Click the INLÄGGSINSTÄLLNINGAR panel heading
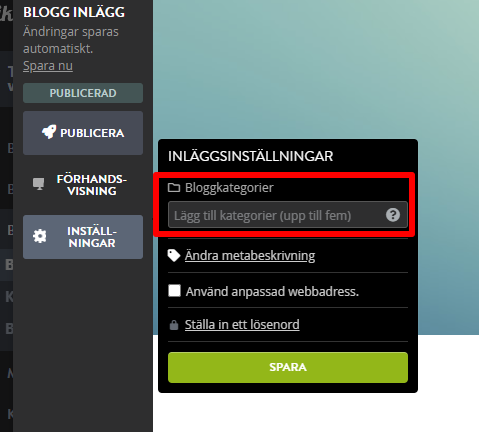Image resolution: width=479 pixels, height=432 pixels. coord(250,156)
